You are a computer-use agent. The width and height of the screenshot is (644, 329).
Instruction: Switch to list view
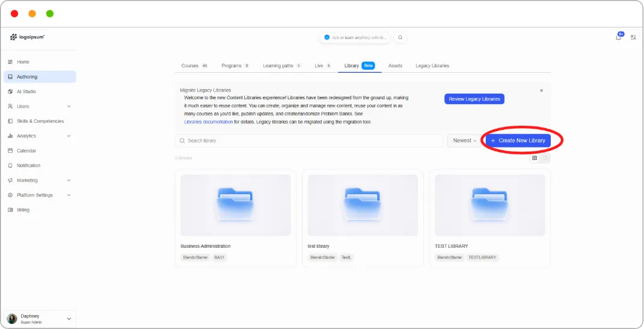[x=545, y=158]
